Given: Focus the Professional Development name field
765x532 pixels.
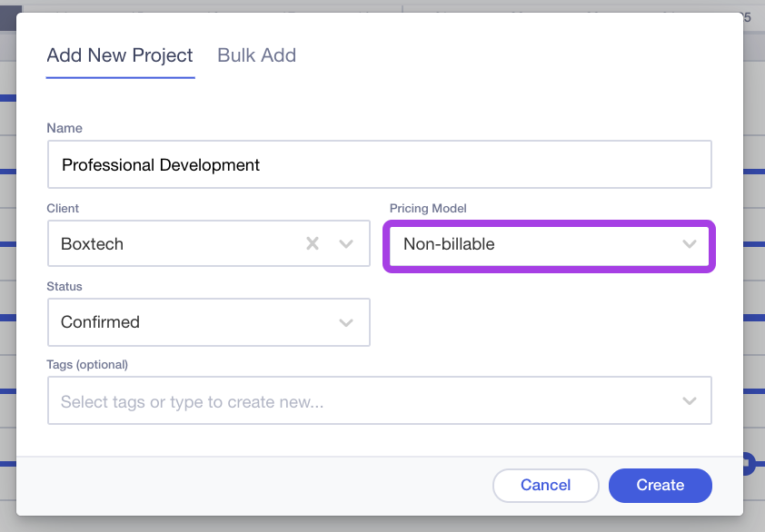Looking at the screenshot, I should pos(379,164).
